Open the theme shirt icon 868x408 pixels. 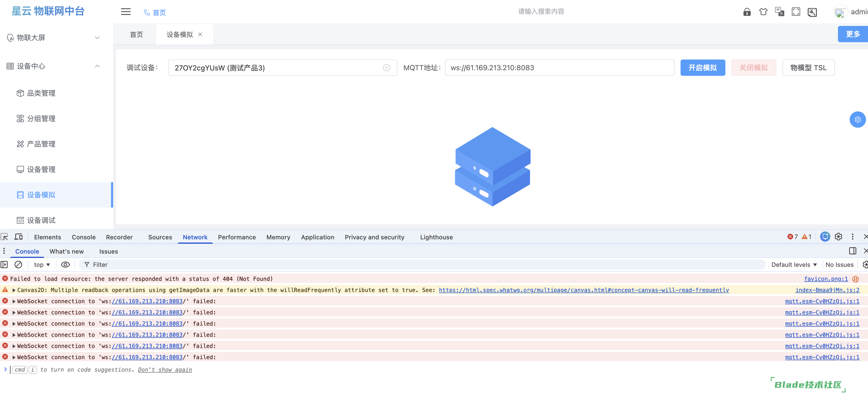point(763,12)
